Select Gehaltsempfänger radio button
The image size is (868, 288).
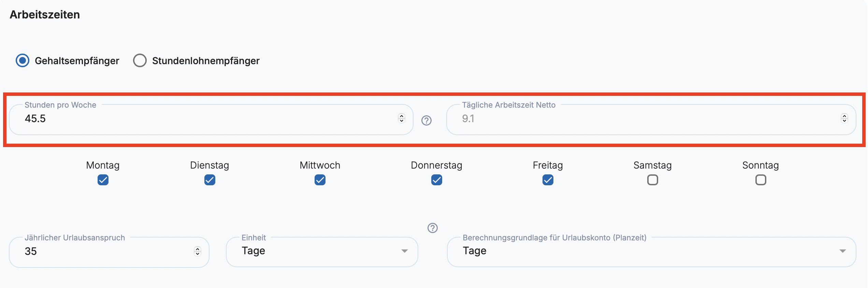23,61
